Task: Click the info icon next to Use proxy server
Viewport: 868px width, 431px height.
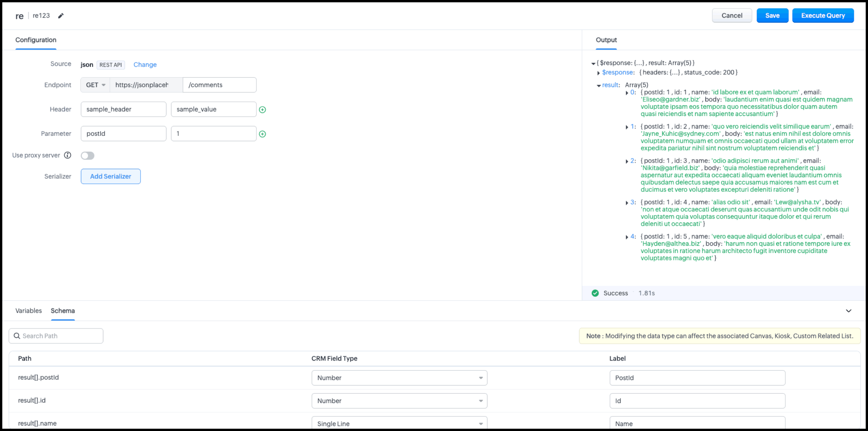Action: pos(67,155)
